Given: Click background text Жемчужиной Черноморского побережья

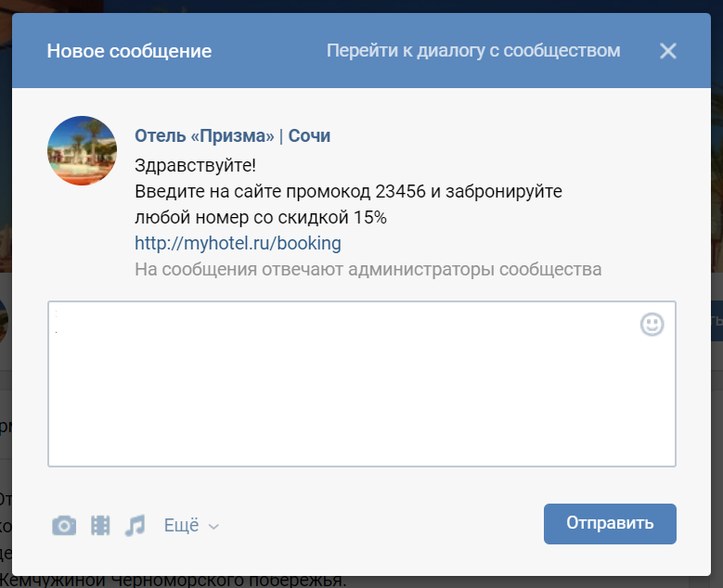Looking at the screenshot, I should click(176, 582).
